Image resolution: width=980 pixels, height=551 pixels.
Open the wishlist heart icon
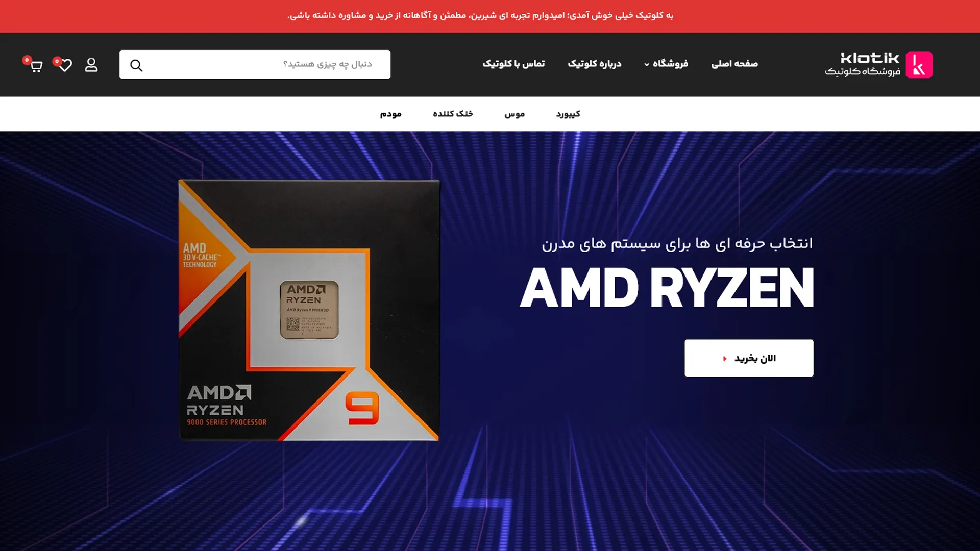[x=65, y=65]
